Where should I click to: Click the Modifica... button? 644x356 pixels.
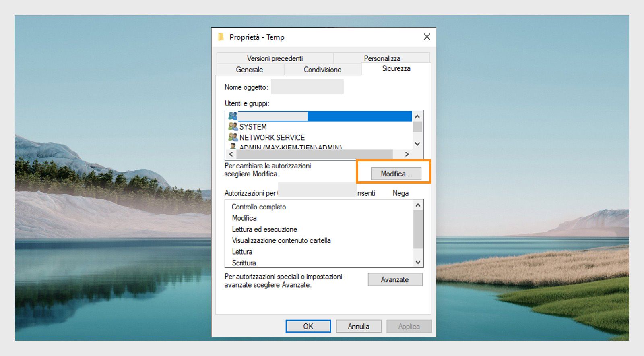[x=396, y=174]
